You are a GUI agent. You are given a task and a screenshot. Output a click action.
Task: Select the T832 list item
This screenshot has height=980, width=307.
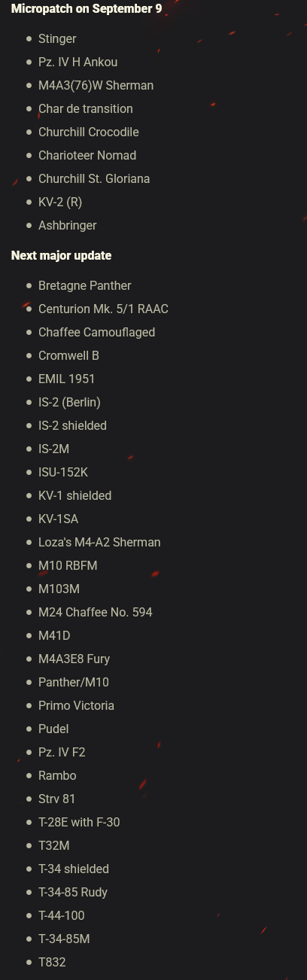pyautogui.click(x=52, y=962)
